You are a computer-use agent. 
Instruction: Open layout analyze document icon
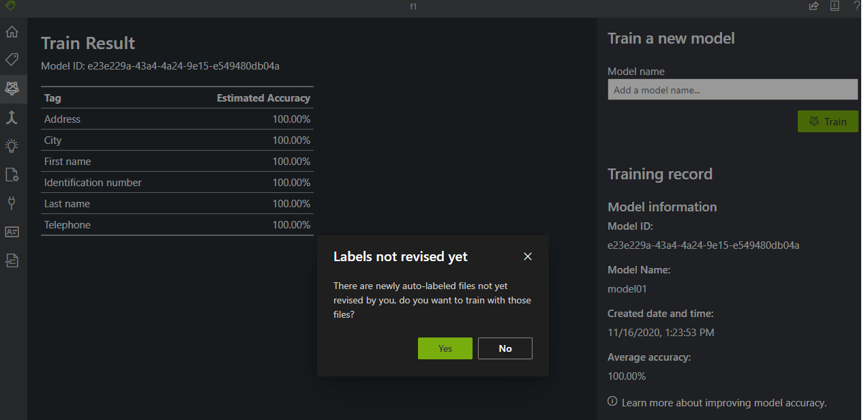(x=12, y=260)
